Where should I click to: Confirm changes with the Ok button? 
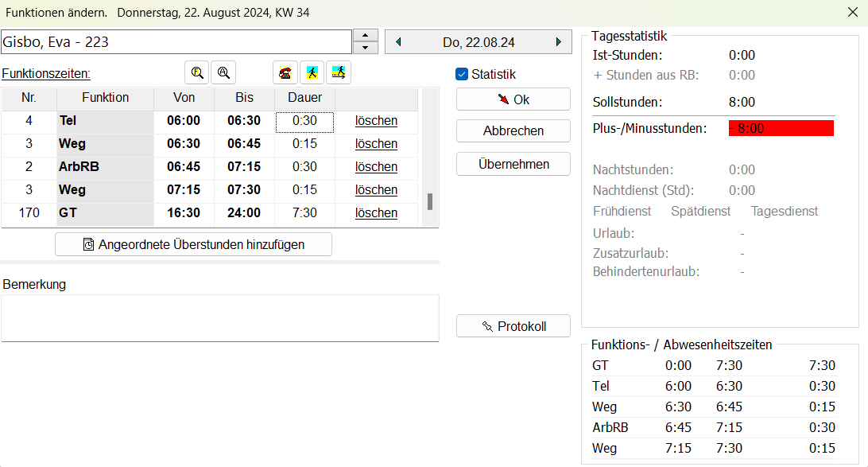pos(513,99)
